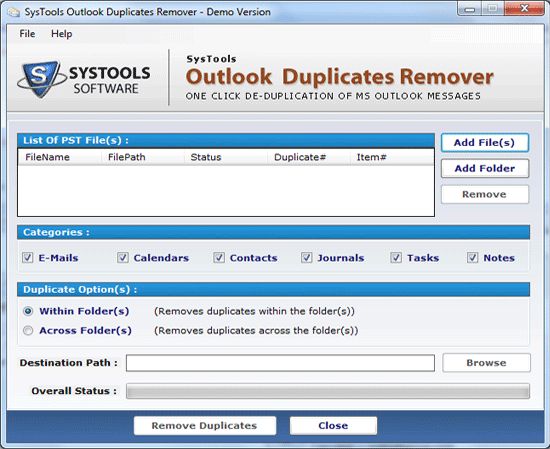550x449 pixels.
Task: Select Within Folder(s) duplicate option
Action: point(28,311)
